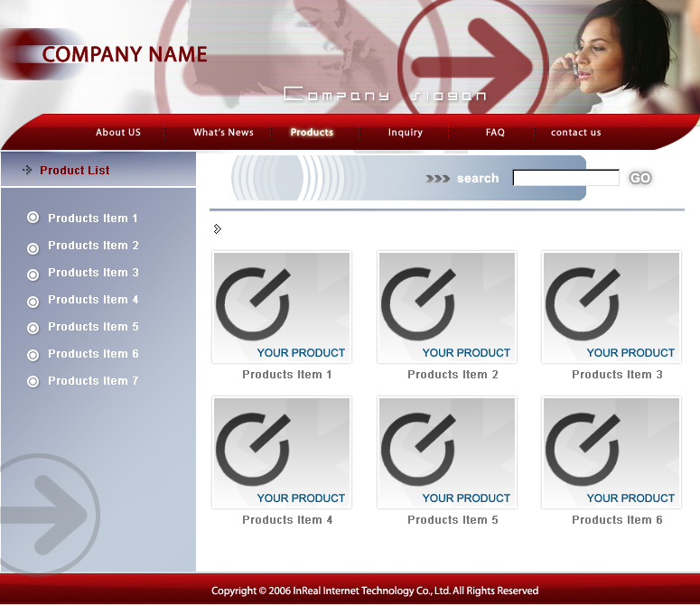
Task: Click the Products Item 6 caption link
Action: pos(617,520)
